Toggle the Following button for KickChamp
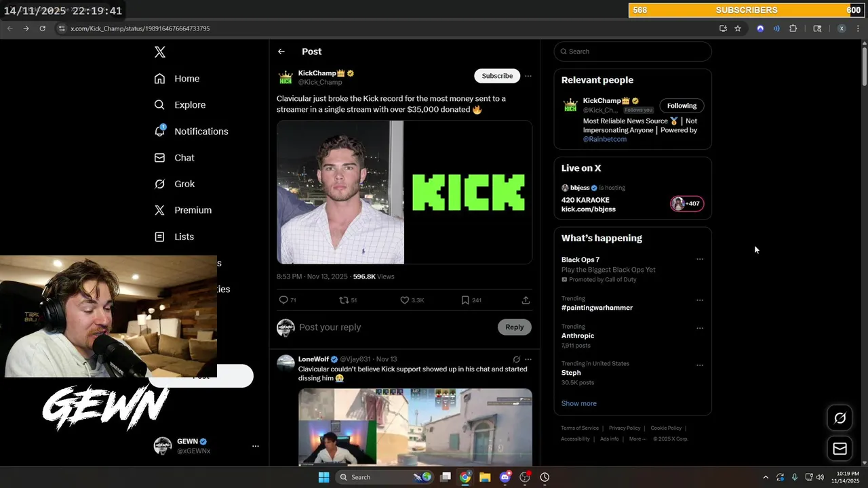The height and width of the screenshot is (488, 868). click(x=682, y=106)
